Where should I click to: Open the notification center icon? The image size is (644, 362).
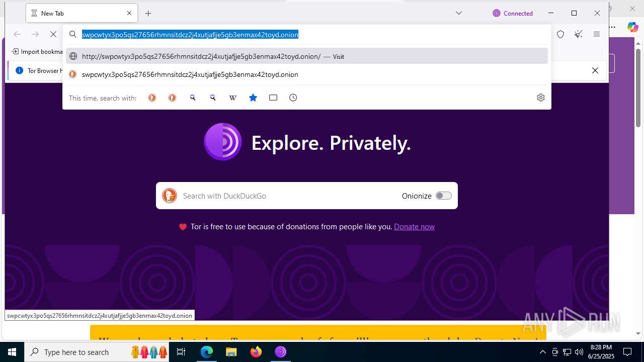point(627,352)
